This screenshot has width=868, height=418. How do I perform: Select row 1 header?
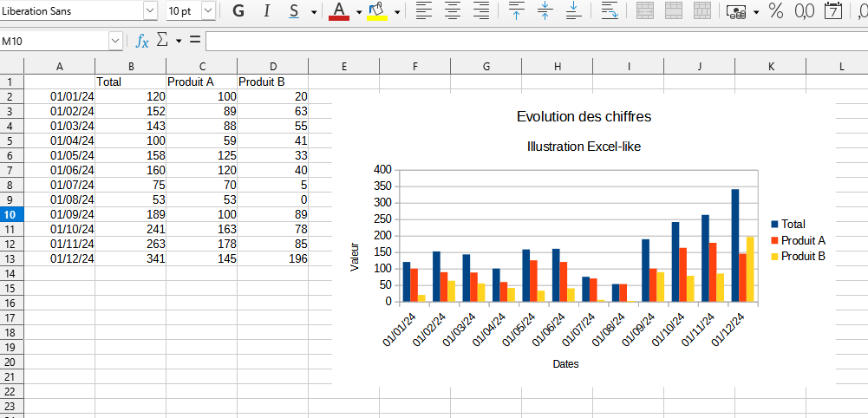tap(11, 82)
